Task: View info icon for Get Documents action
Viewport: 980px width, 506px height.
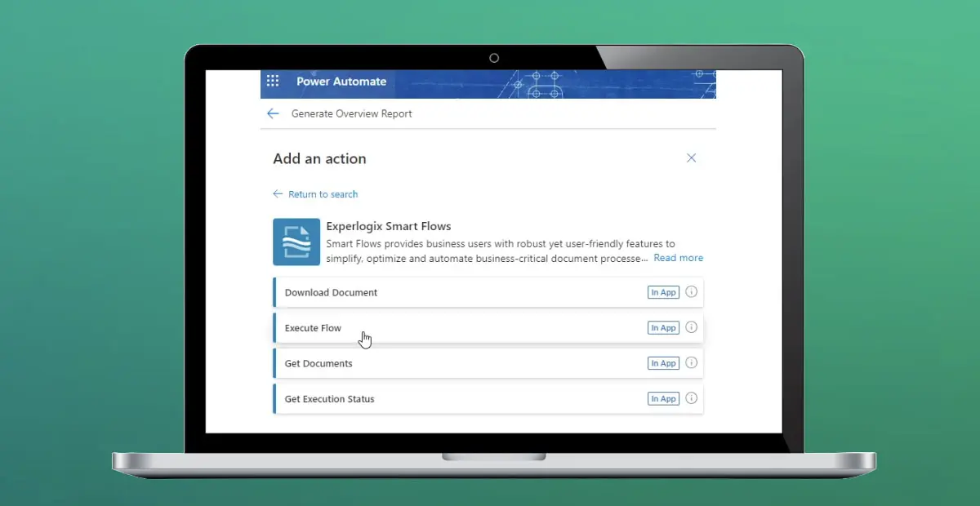Action: pos(691,362)
